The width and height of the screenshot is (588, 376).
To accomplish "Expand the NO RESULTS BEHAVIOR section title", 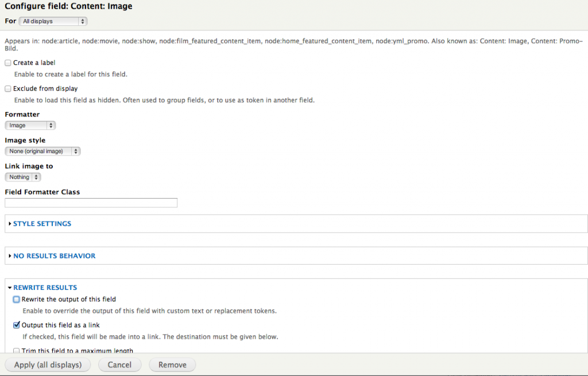I will point(54,256).
